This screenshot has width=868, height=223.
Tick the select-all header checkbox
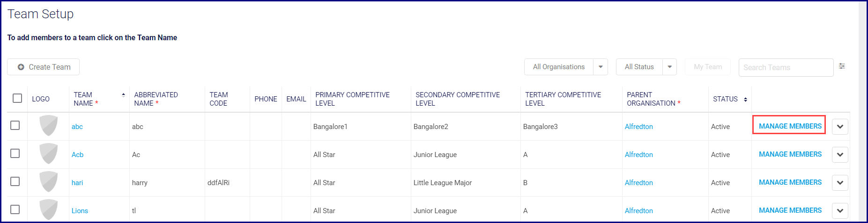[x=17, y=98]
